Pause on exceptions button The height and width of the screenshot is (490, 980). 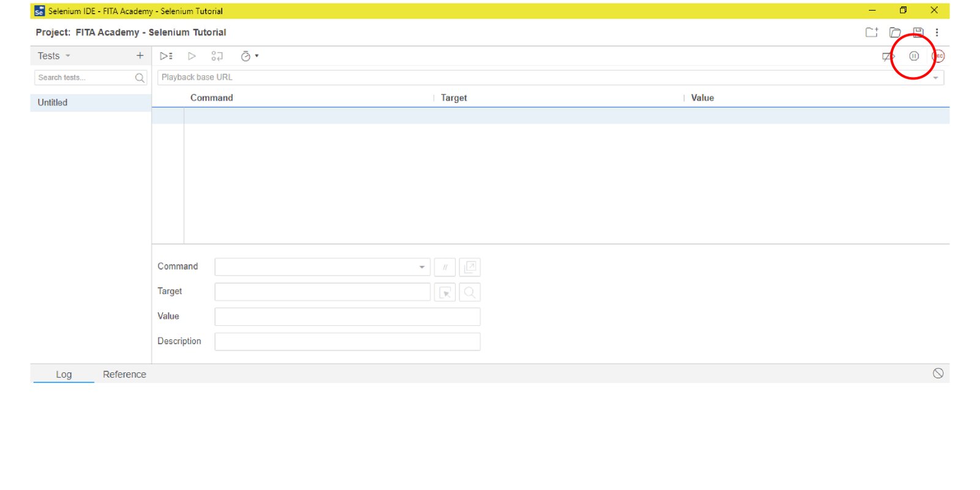point(914,56)
